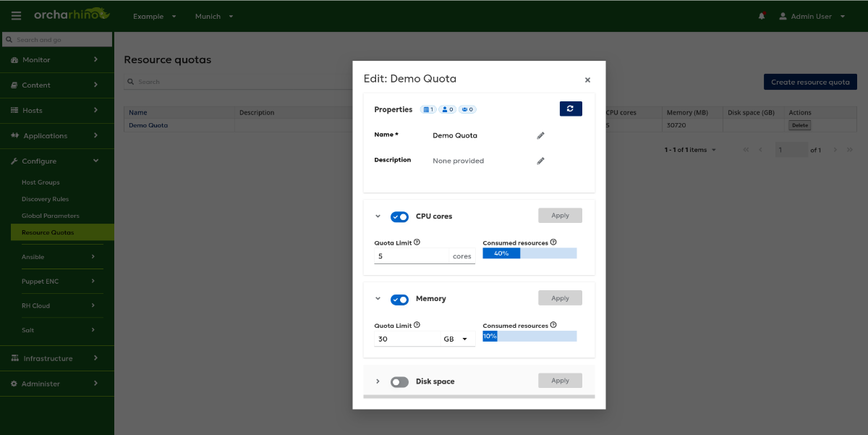Screen dimensions: 868x435
Task: Open the Admin User menu
Action: [x=812, y=16]
